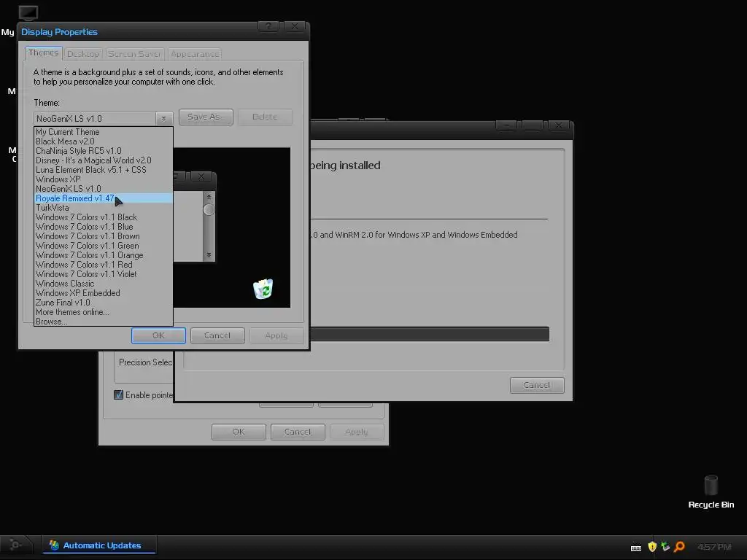Click the yellow security shield tray icon
Screen dimensions: 747x560
coord(652,547)
